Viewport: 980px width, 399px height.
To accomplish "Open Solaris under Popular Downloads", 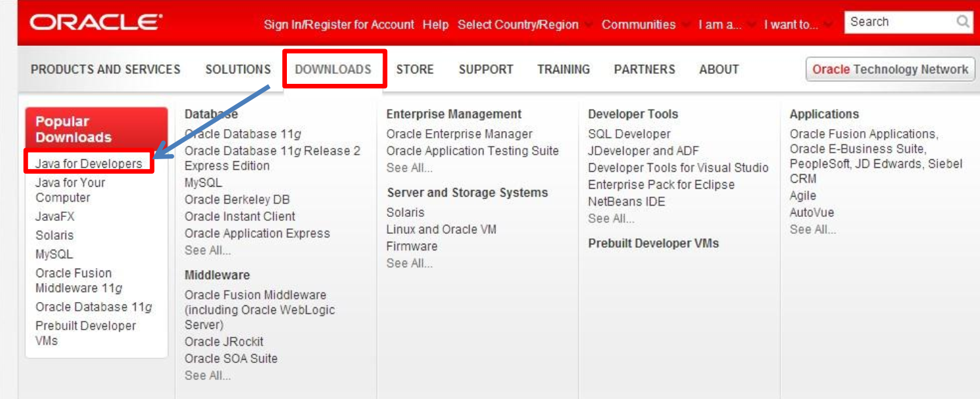I will [x=54, y=235].
